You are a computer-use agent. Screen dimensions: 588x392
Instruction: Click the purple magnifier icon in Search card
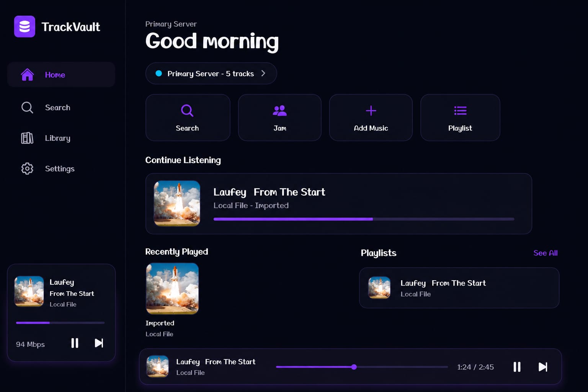pyautogui.click(x=187, y=111)
